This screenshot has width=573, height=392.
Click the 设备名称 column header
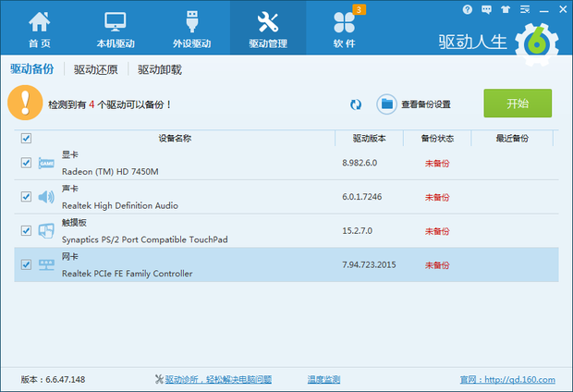[175, 139]
